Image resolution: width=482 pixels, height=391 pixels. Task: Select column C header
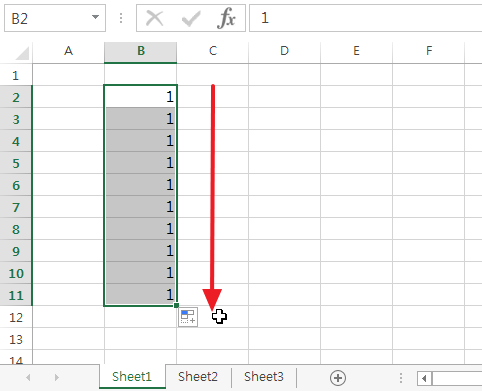213,52
